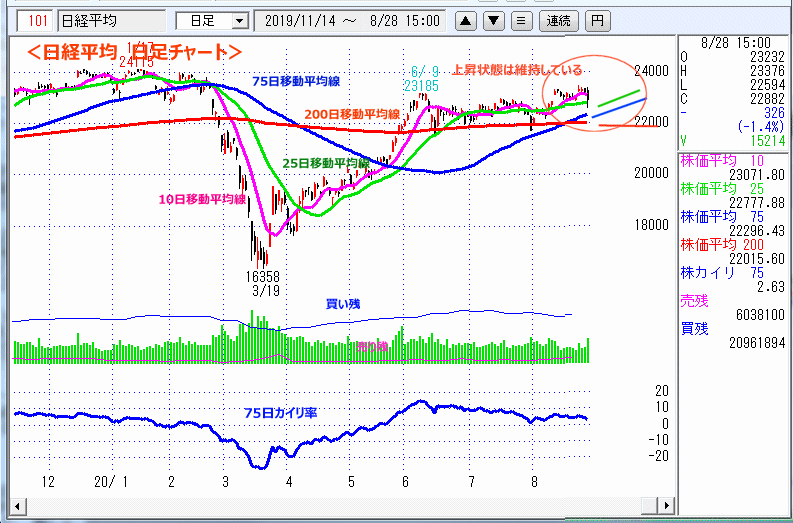This screenshot has width=793, height=523.
Task: Click the date range field starting 2019/11/14
Action: point(350,20)
